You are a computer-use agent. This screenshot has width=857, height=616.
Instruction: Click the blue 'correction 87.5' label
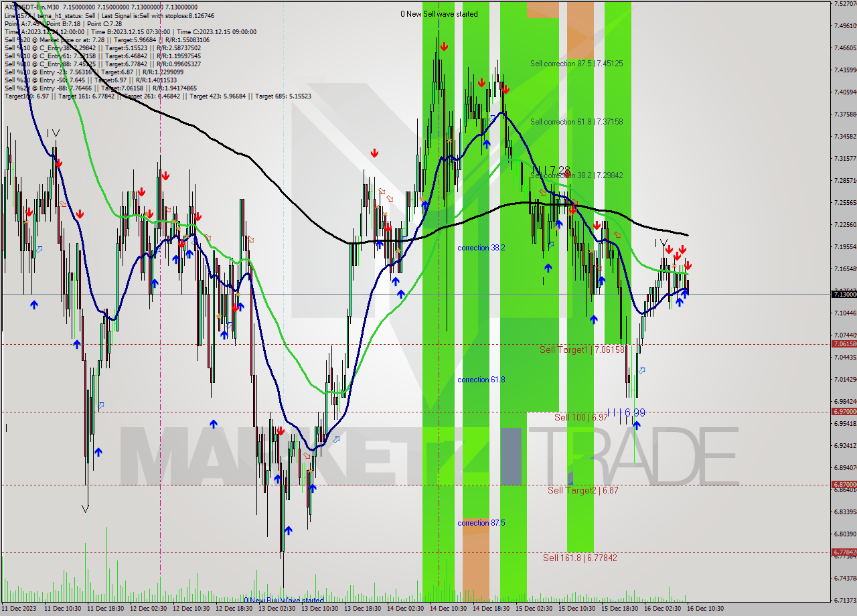click(481, 523)
